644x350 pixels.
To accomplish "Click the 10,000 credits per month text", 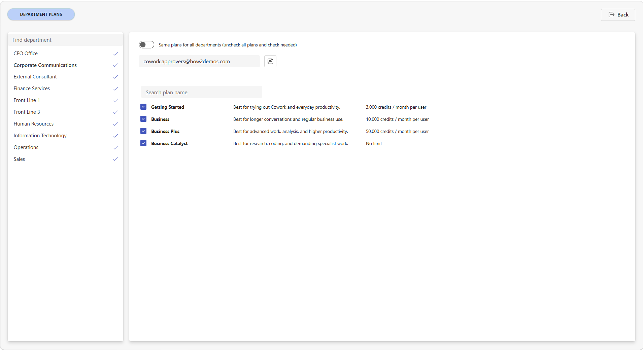I will 397,119.
